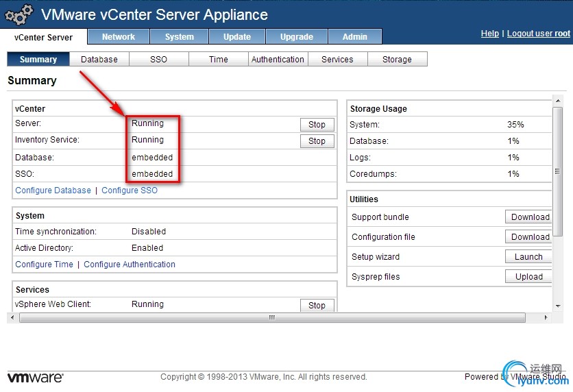Switch to the Network tab
The width and height of the screenshot is (573, 392).
coord(119,36)
